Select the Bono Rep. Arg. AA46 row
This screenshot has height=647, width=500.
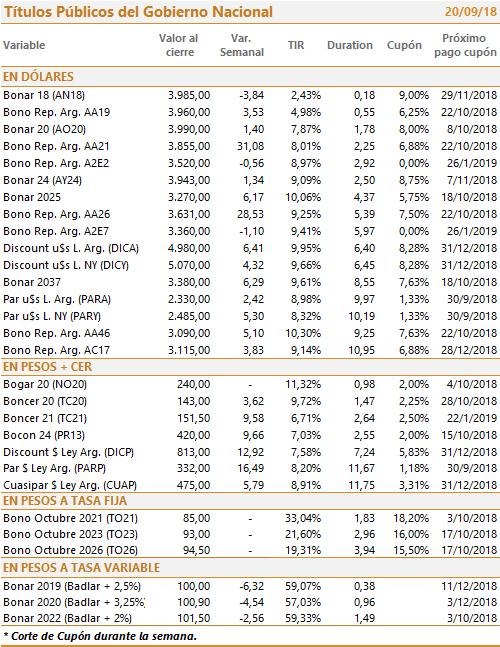click(x=250, y=333)
